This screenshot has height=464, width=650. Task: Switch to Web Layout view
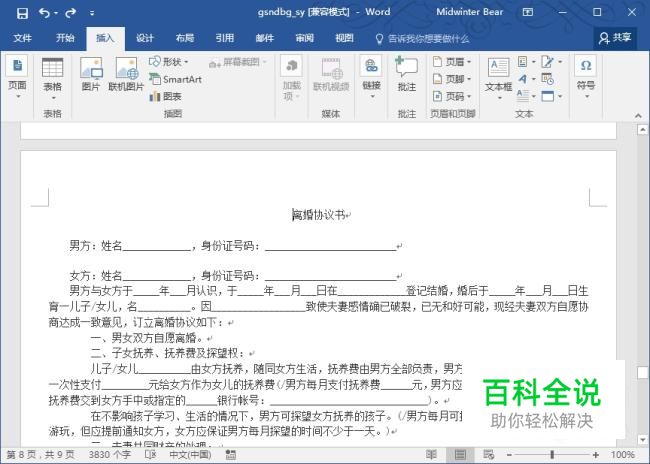(x=489, y=455)
